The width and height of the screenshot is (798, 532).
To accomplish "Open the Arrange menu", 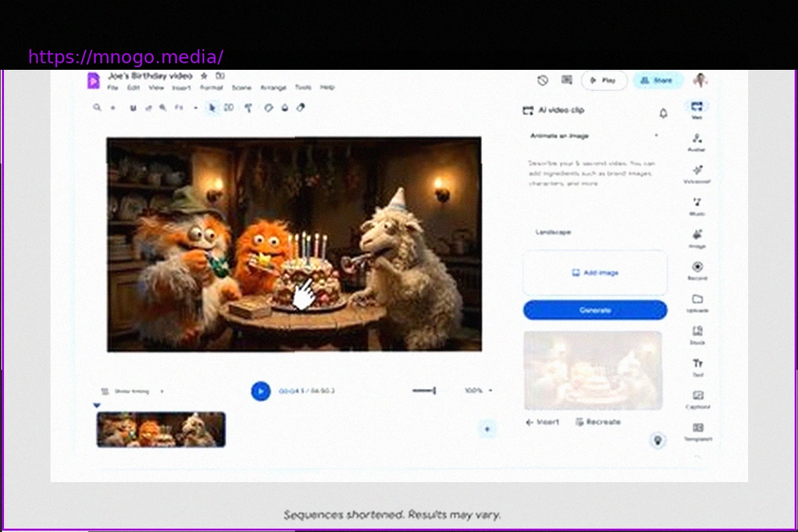I will coord(273,88).
